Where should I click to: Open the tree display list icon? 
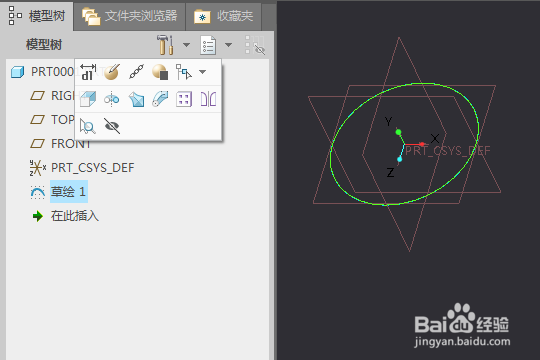point(208,45)
